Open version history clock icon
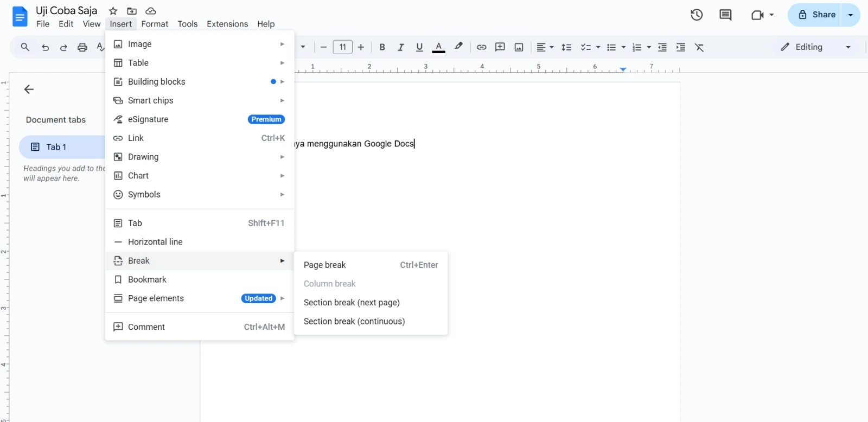Viewport: 868px width, 422px height. point(697,15)
